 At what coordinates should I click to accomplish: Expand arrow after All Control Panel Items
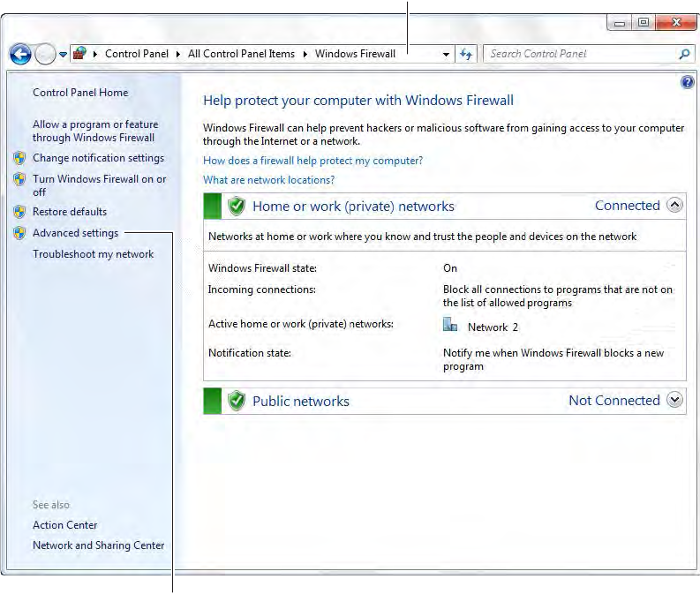point(305,55)
